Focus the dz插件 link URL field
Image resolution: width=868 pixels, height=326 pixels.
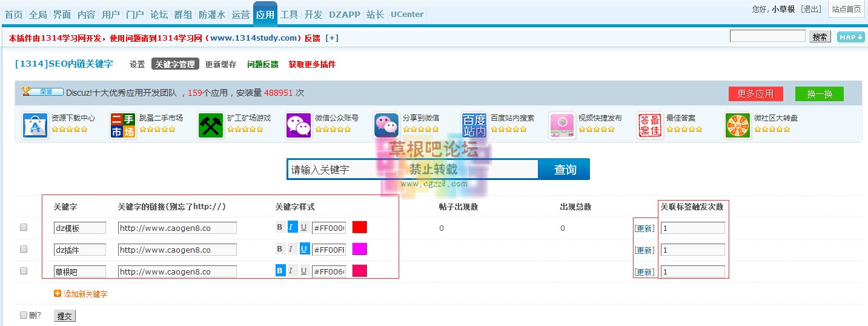177,250
